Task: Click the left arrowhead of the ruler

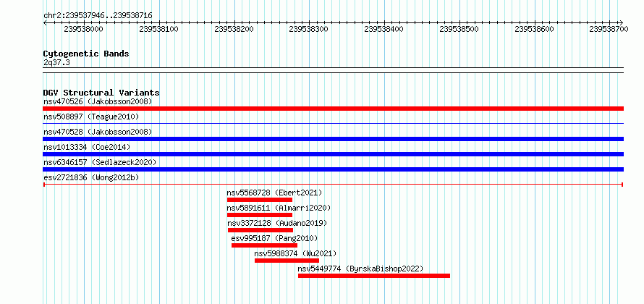Action: click(45, 22)
